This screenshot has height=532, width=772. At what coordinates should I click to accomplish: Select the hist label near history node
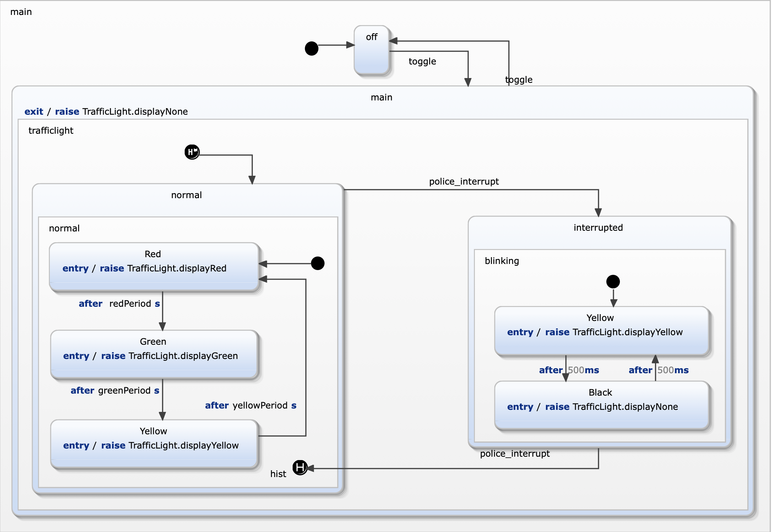(278, 474)
